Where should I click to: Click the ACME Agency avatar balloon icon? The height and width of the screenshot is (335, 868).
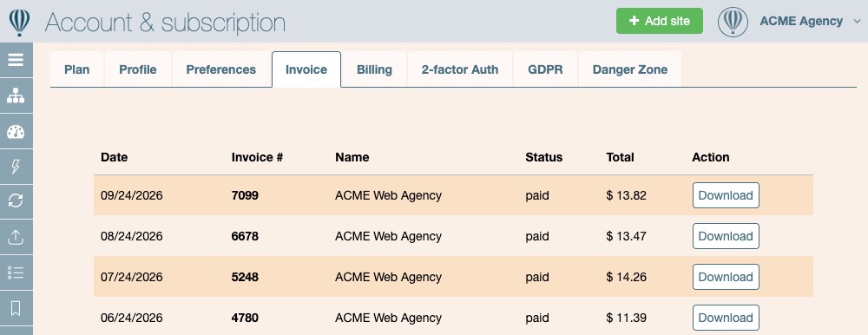pos(733,22)
